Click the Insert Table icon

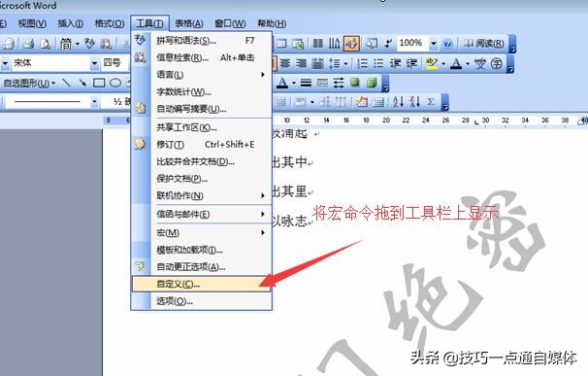[281, 44]
